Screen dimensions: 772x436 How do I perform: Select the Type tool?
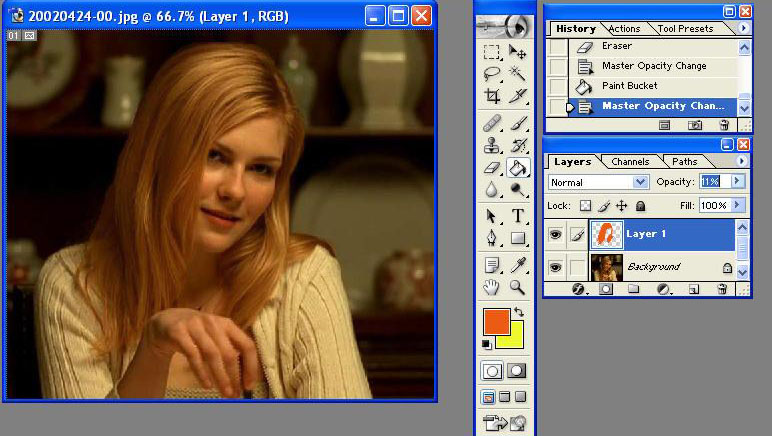[x=518, y=216]
